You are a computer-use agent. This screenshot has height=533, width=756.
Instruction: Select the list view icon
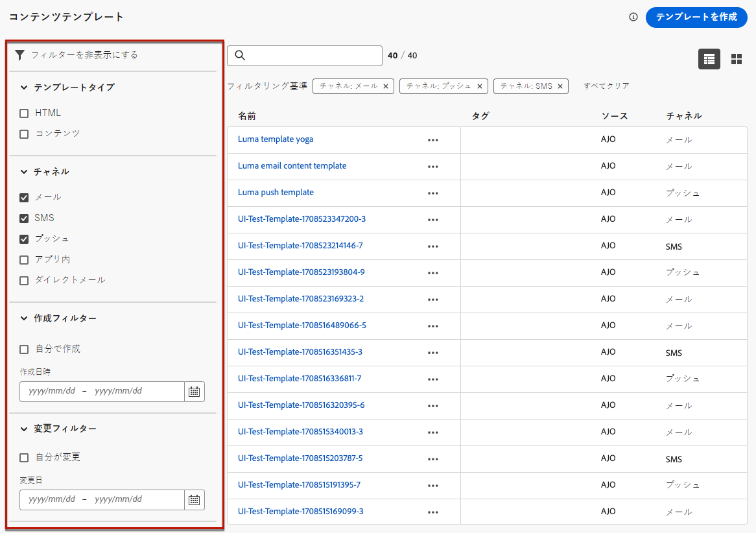coord(709,59)
